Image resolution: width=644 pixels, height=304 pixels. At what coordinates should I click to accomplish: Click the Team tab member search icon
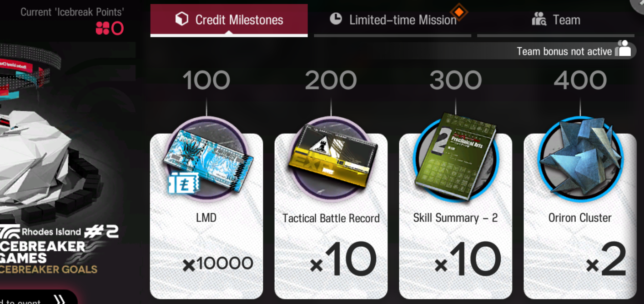coord(539,20)
